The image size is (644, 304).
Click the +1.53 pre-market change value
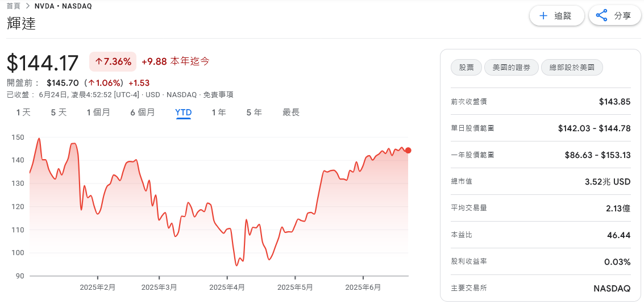point(139,82)
